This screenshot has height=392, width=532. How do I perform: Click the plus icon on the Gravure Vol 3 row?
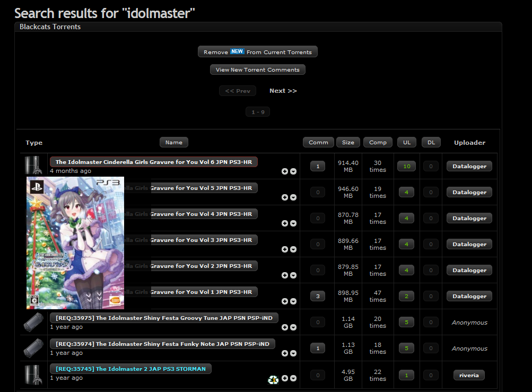[x=285, y=249]
